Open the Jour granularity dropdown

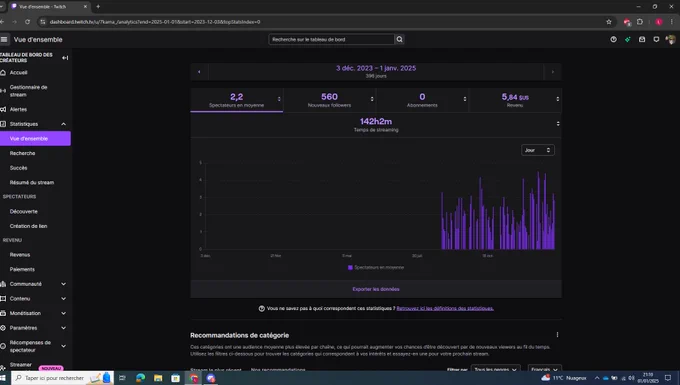537,150
